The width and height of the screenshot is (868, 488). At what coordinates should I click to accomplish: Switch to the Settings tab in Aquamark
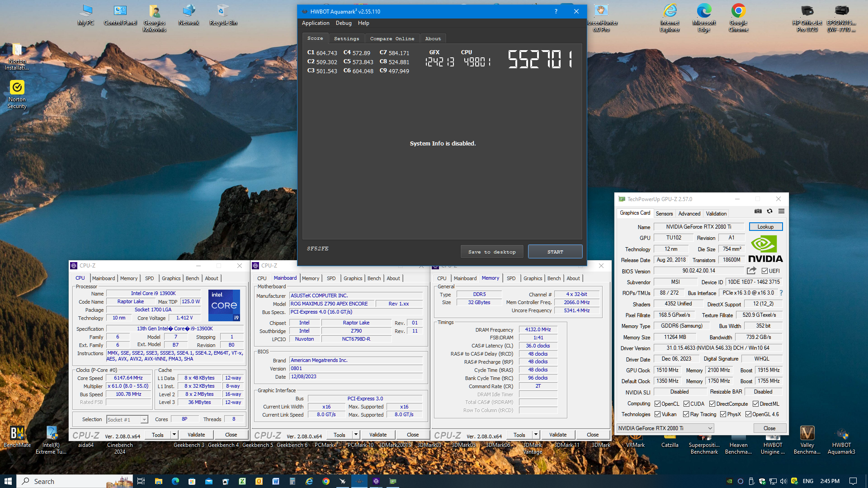pyautogui.click(x=346, y=39)
